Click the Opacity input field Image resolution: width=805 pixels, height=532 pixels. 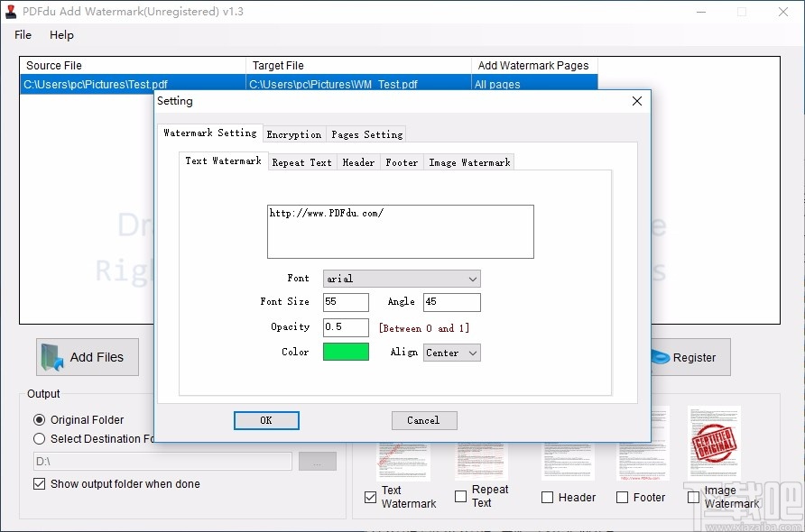tap(346, 327)
